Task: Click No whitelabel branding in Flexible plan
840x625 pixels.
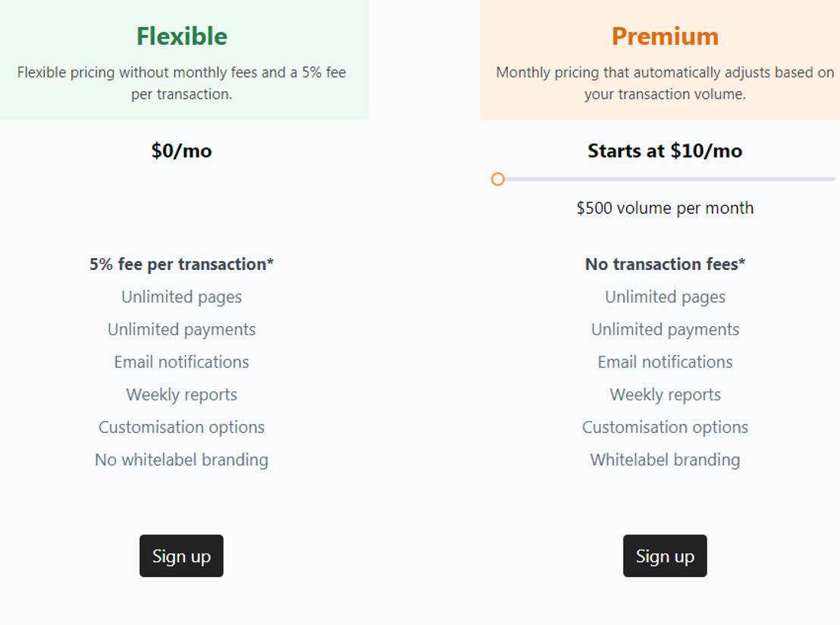Action: coord(182,460)
